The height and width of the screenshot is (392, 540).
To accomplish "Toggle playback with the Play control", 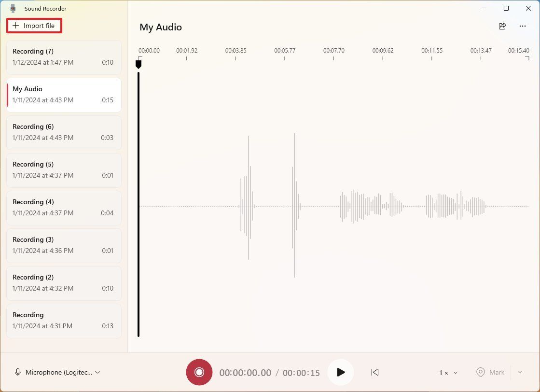I will point(341,372).
